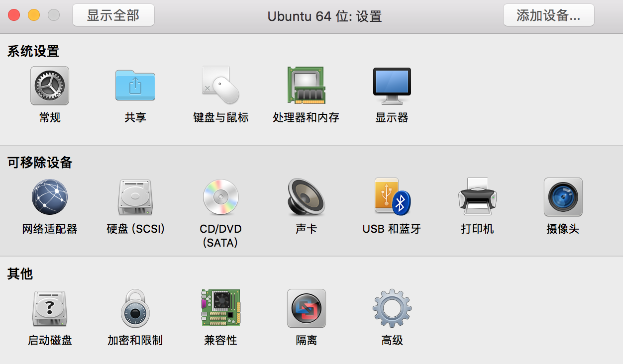Viewport: 623px width, 364px height.
Task: Click the Ubuntu 64 位: 设置 window title
Action: pos(324,16)
